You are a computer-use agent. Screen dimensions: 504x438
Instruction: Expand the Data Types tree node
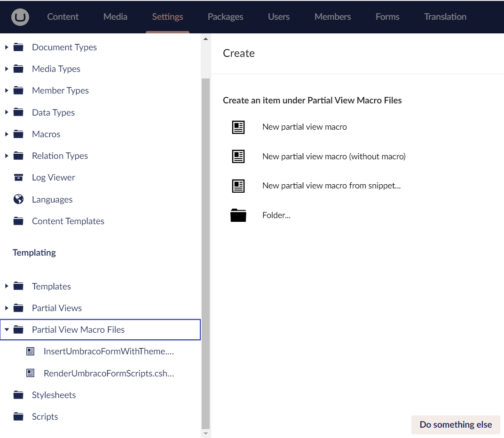(7, 112)
